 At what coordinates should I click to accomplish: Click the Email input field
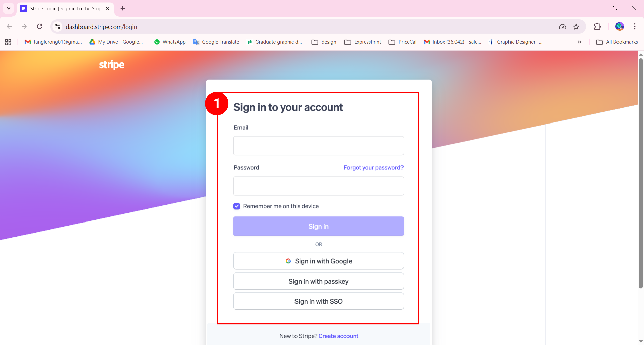pos(318,146)
